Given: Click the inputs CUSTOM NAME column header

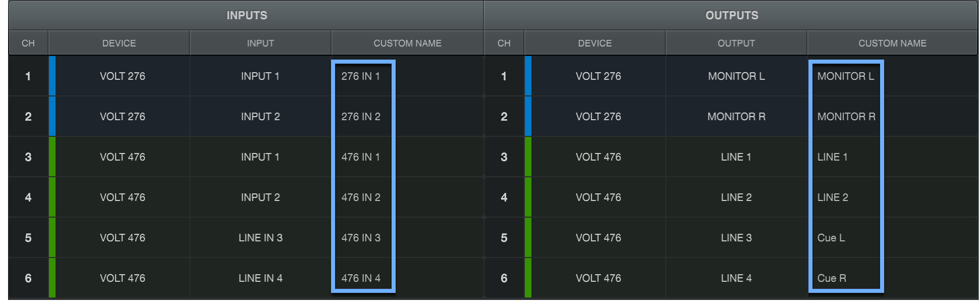Looking at the screenshot, I should tap(407, 43).
